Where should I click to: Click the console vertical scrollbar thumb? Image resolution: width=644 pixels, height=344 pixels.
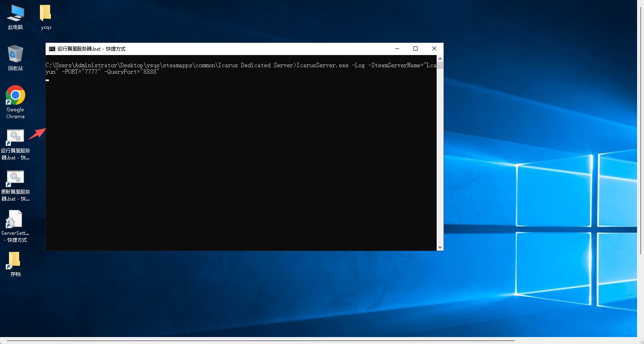[440, 66]
